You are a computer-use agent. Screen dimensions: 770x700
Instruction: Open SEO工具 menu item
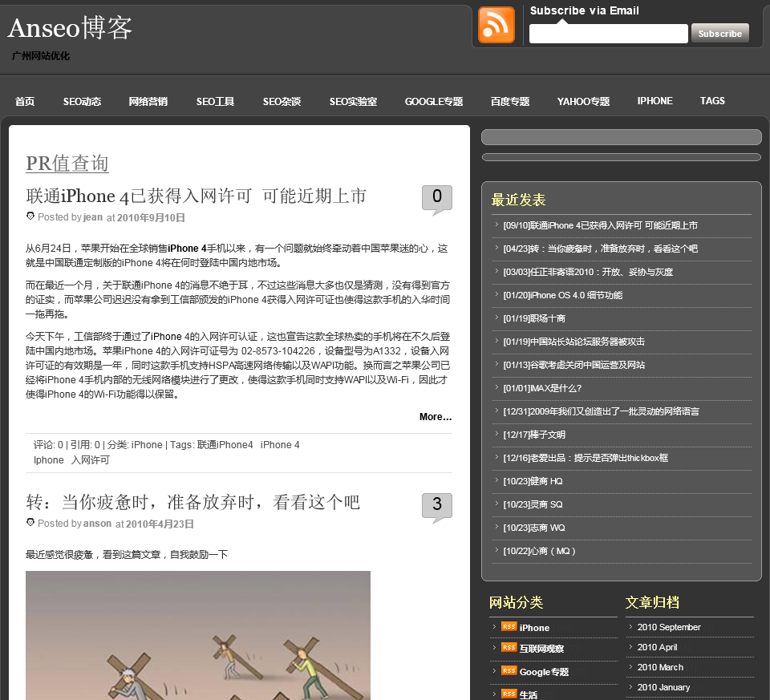215,102
